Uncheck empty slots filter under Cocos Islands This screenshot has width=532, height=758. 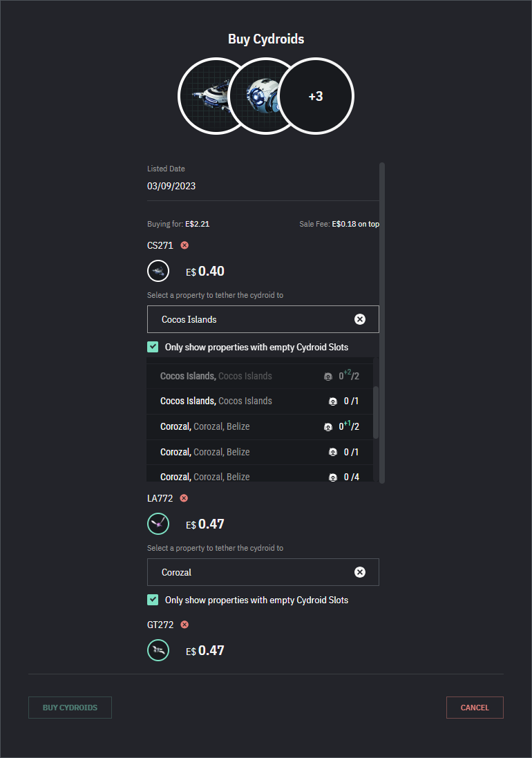coord(153,347)
